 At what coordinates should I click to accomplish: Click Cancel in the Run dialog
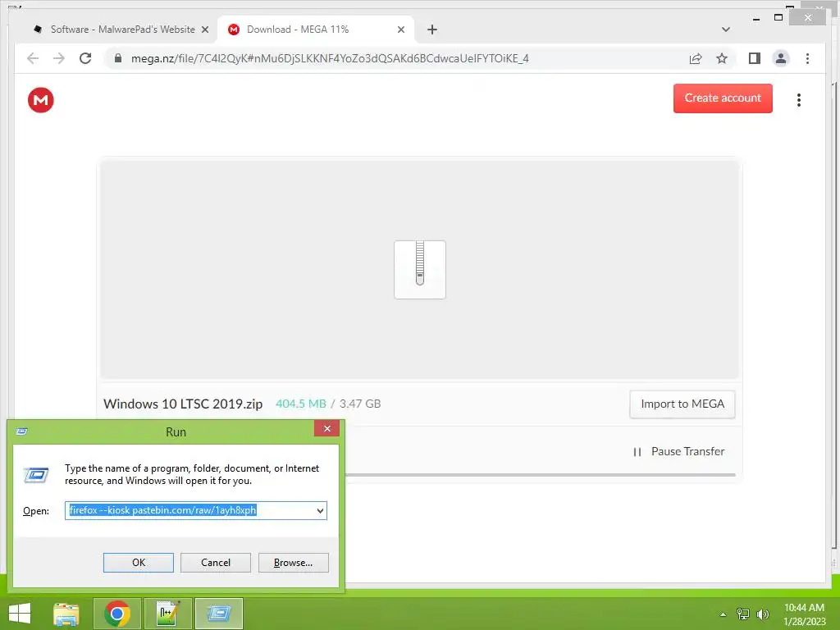pos(216,563)
